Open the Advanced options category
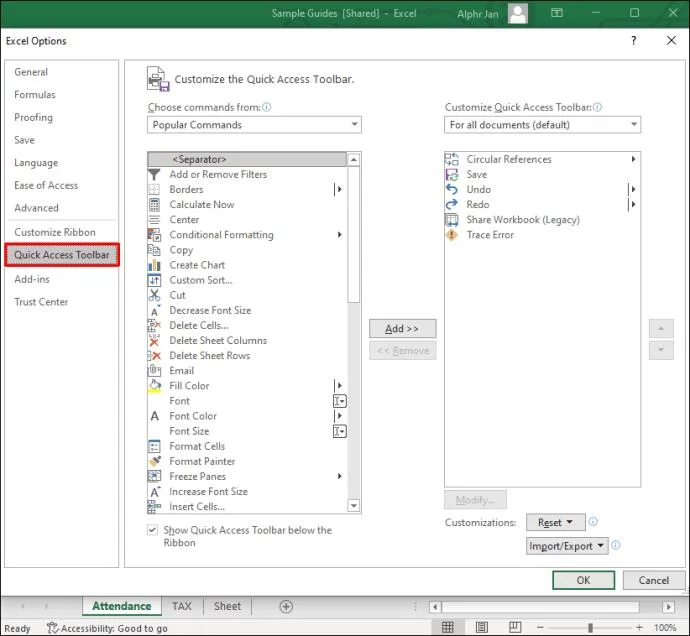The height and width of the screenshot is (636, 690). (37, 208)
